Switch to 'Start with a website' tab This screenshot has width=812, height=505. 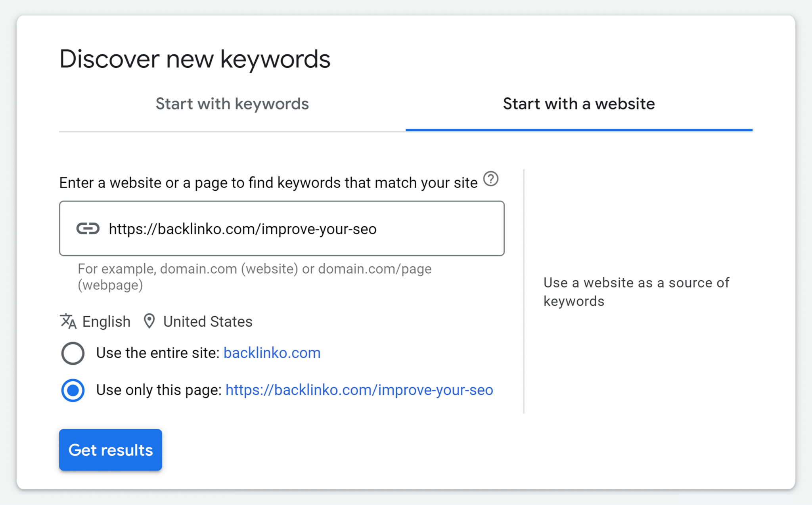pos(579,104)
